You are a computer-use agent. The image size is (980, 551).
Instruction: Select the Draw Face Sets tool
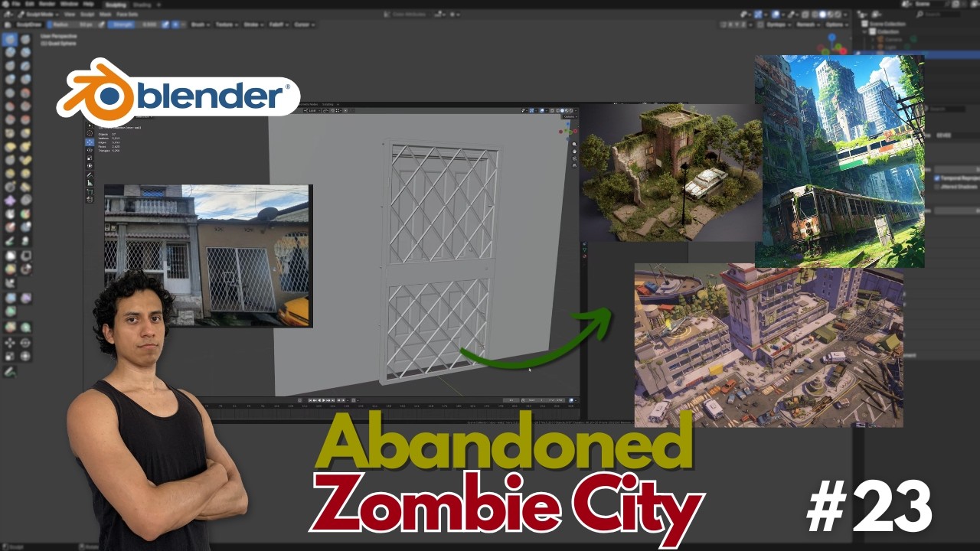point(25,214)
